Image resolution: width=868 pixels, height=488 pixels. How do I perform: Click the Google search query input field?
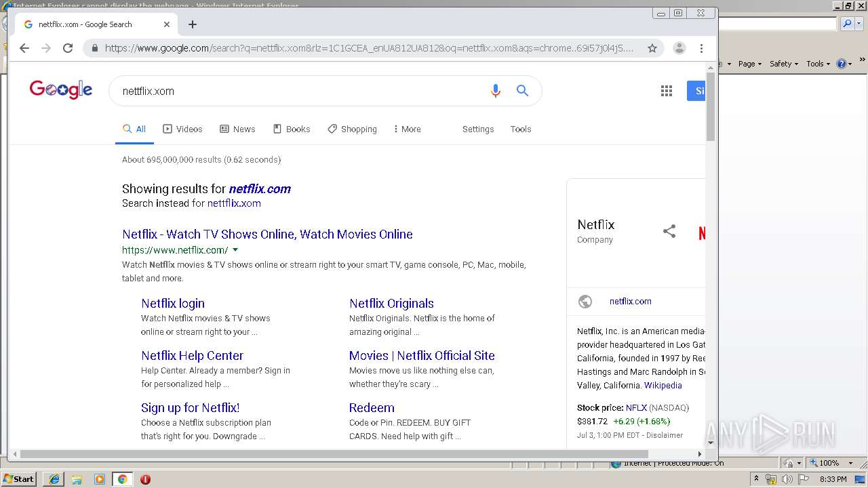pyautogui.click(x=298, y=91)
